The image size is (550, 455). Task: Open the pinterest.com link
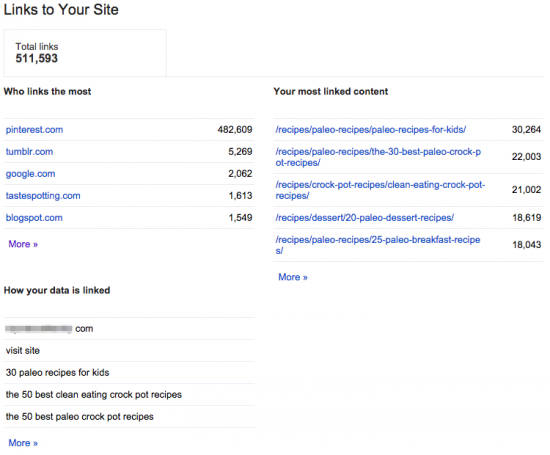point(34,130)
